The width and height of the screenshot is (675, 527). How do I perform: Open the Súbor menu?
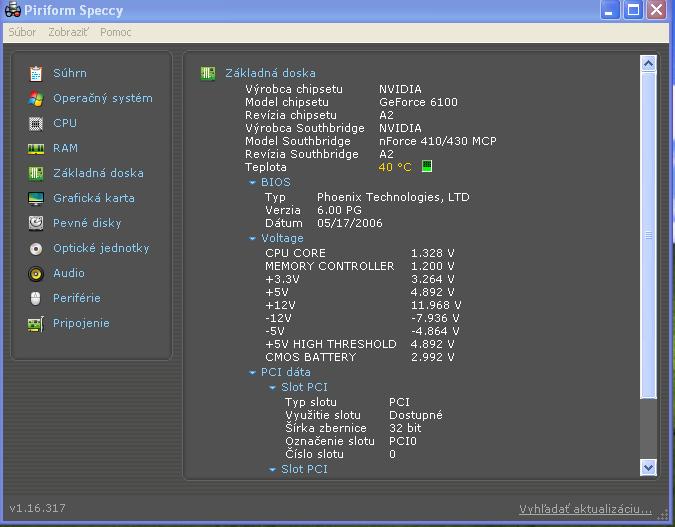pos(22,32)
